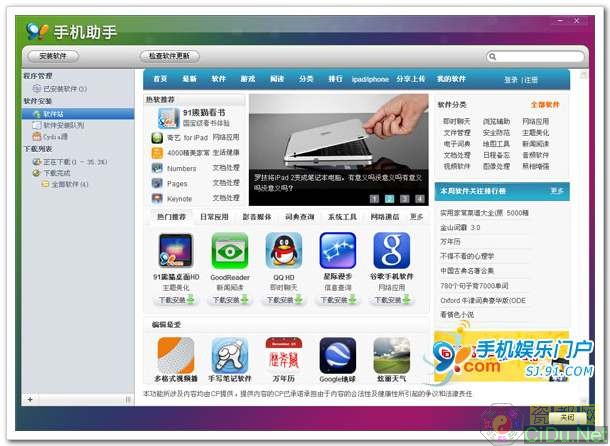Open the 91熊猫看书 featured app icon
Viewport: 610px width, 446px height.
[160, 117]
